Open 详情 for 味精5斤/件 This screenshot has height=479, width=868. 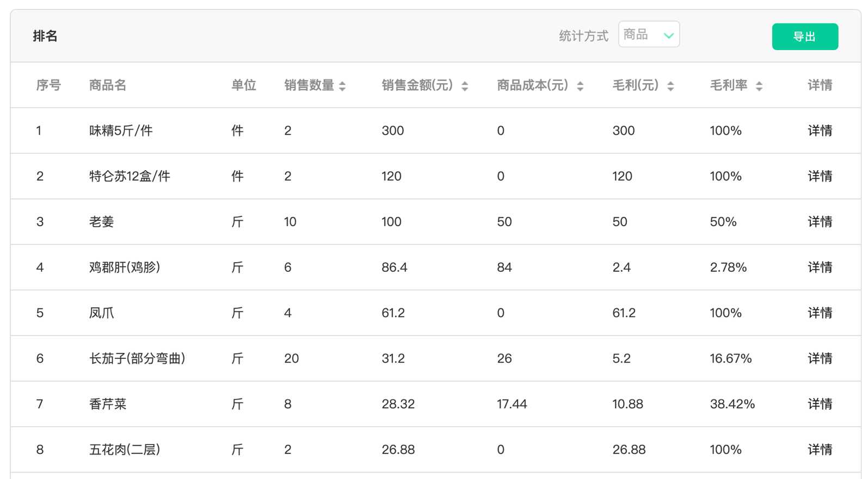pyautogui.click(x=820, y=130)
